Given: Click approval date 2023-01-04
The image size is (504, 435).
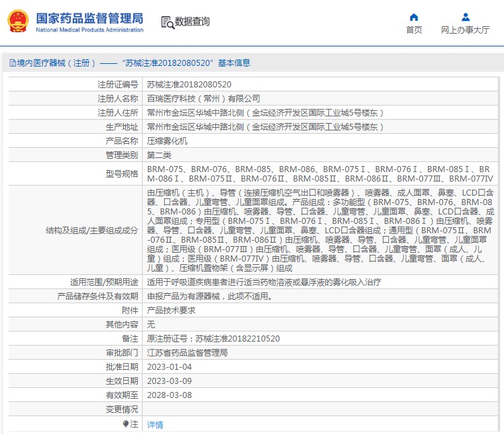Looking at the screenshot, I should coord(170,367).
